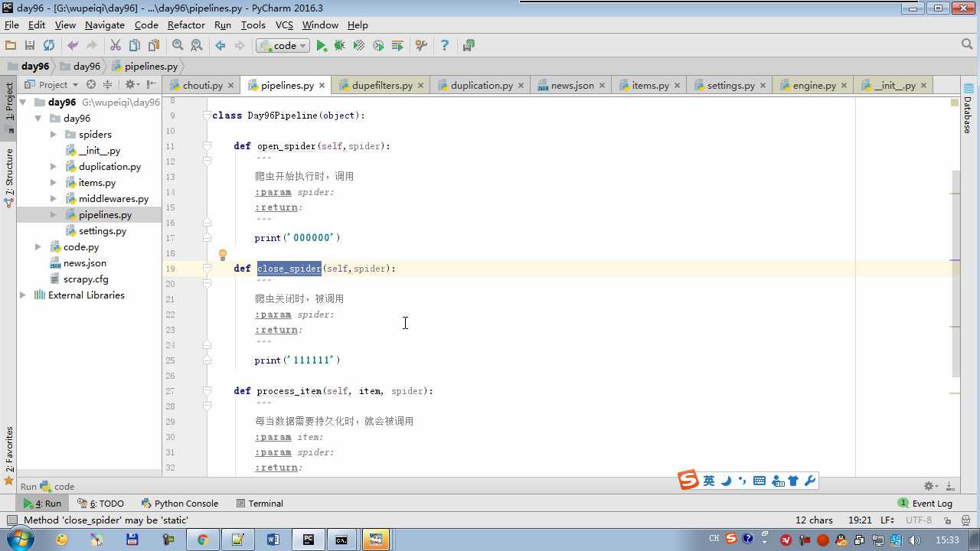The height and width of the screenshot is (551, 980).
Task: Switch to the chouti.py tab
Action: pos(203,85)
